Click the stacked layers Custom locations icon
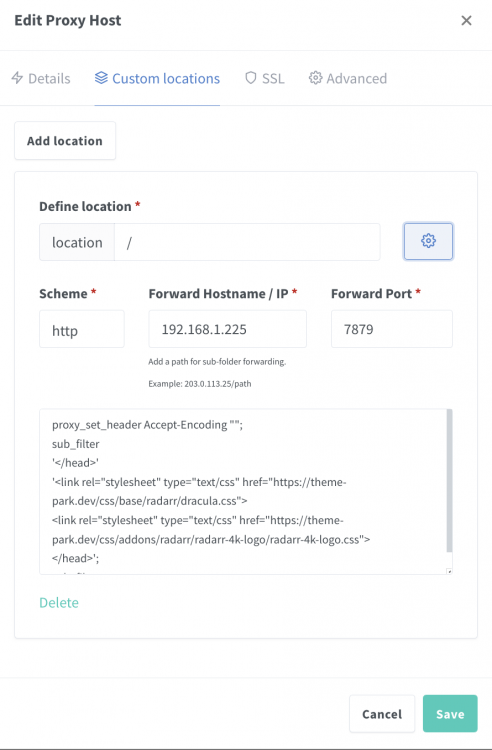Viewport: 492px width, 750px height. click(x=101, y=78)
